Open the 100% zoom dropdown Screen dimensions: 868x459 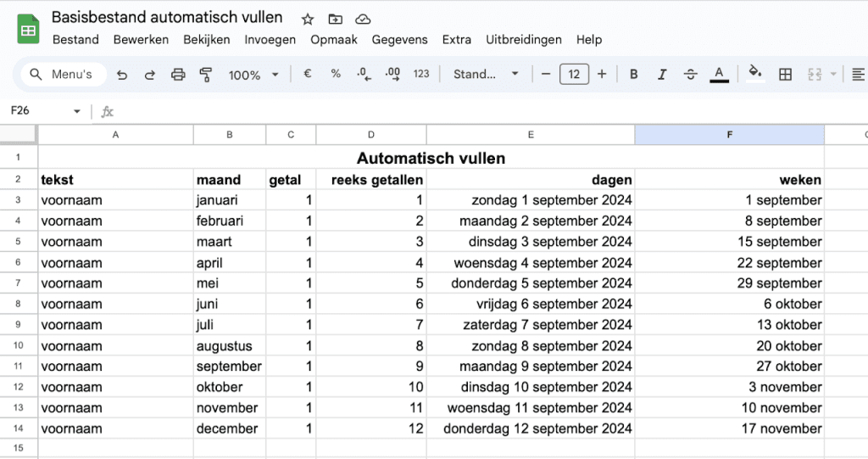point(253,75)
